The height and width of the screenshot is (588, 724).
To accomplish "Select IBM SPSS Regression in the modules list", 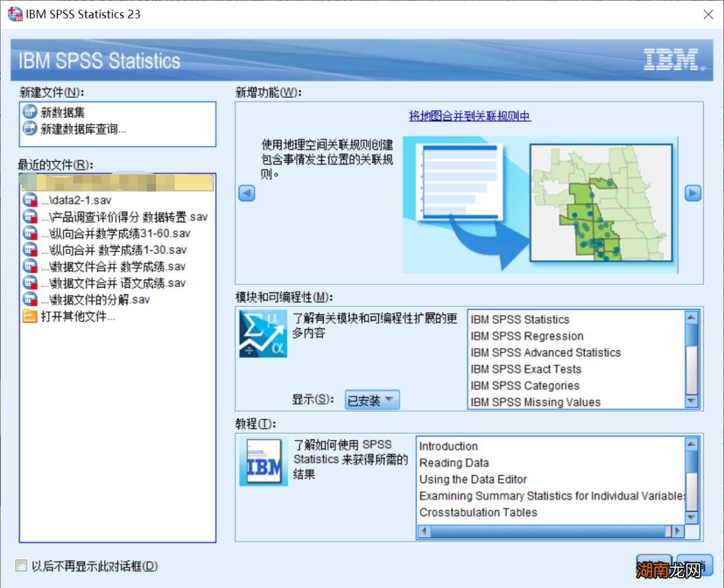I will pos(527,336).
